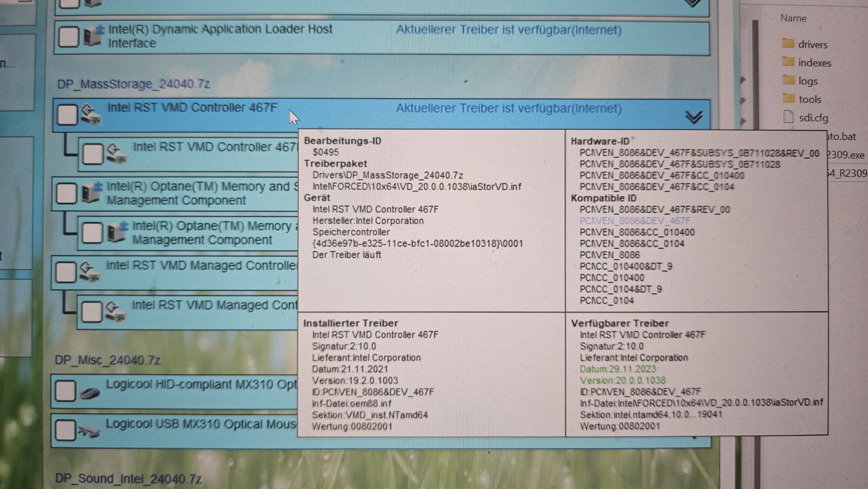Click the Optane Memory Management Component device icon
Image resolution: width=868 pixels, height=489 pixels.
(x=92, y=192)
